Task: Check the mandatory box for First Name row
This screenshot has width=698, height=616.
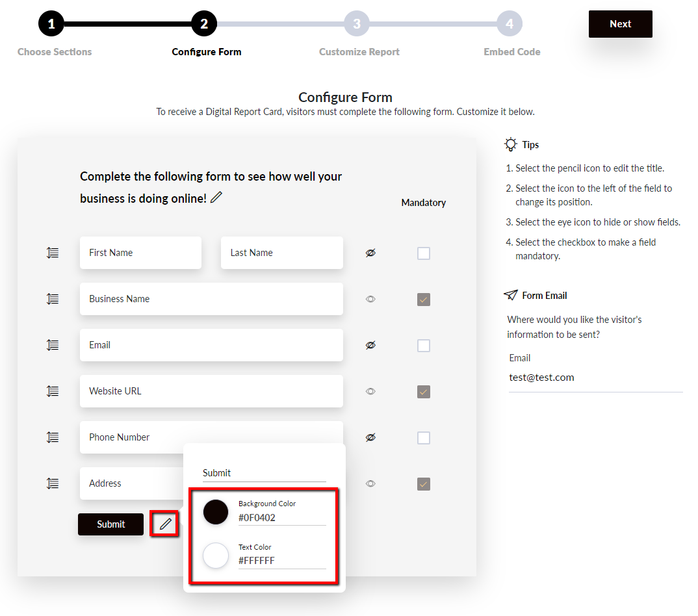Action: (x=423, y=253)
